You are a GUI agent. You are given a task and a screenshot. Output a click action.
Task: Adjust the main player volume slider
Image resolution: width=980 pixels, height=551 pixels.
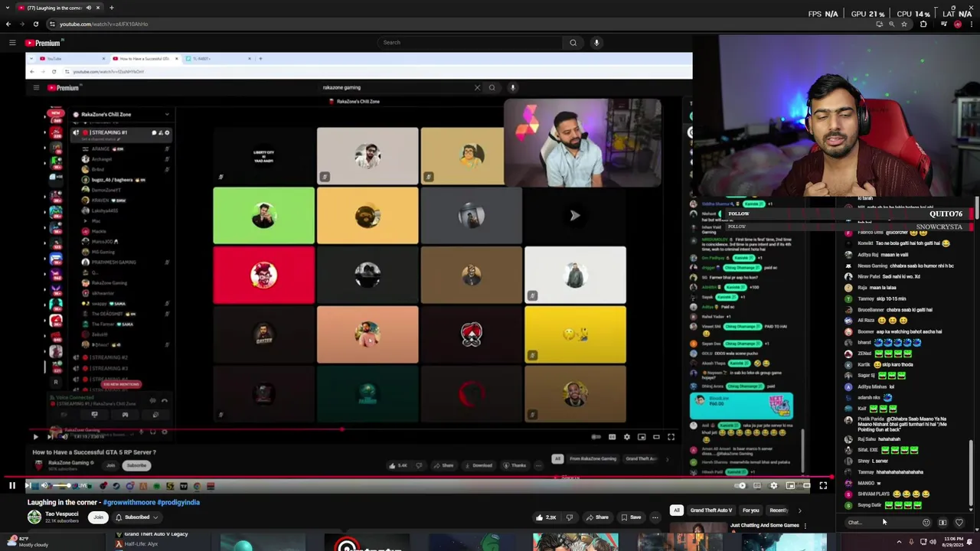(x=61, y=485)
